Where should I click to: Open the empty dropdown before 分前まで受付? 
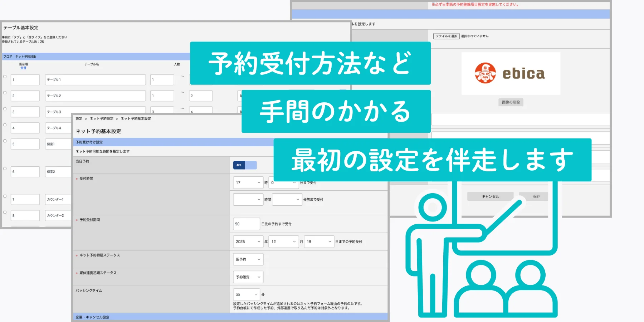(287, 199)
